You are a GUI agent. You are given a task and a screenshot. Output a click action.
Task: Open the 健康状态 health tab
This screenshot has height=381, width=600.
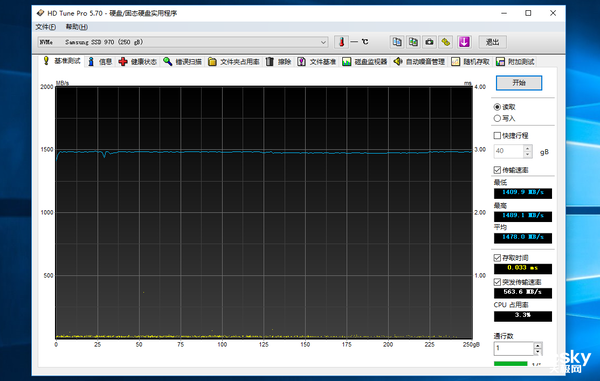(138, 62)
